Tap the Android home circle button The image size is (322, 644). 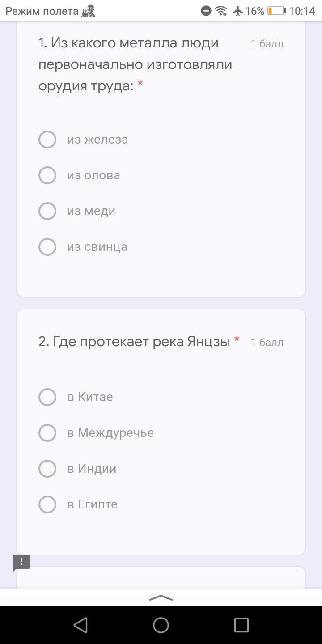tap(161, 625)
